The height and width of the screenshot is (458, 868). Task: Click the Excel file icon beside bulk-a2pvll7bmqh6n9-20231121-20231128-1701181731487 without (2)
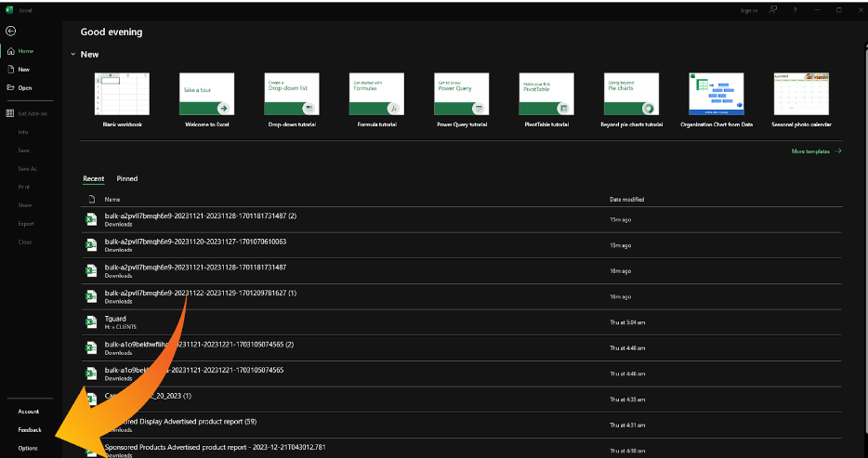pos(91,271)
